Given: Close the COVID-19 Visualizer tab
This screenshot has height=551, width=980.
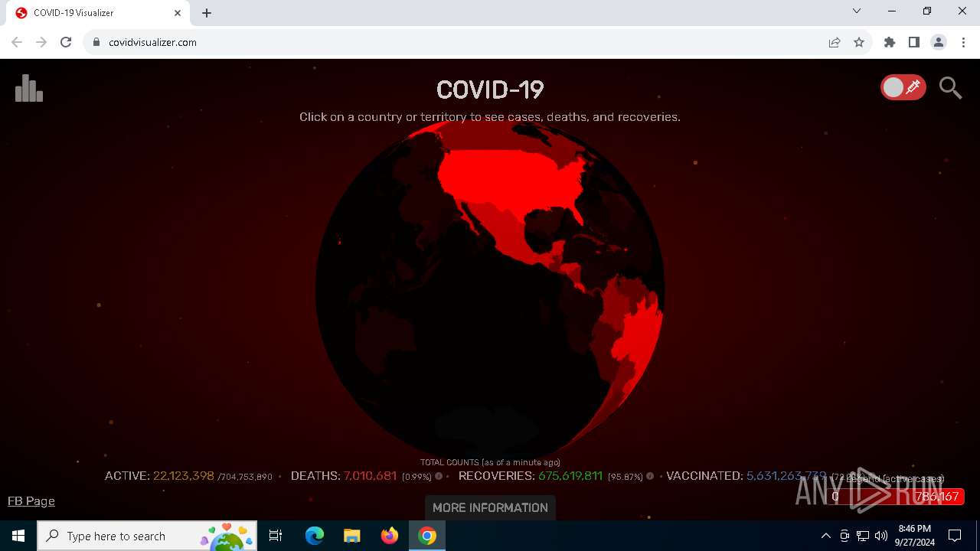Looking at the screenshot, I should [x=178, y=13].
